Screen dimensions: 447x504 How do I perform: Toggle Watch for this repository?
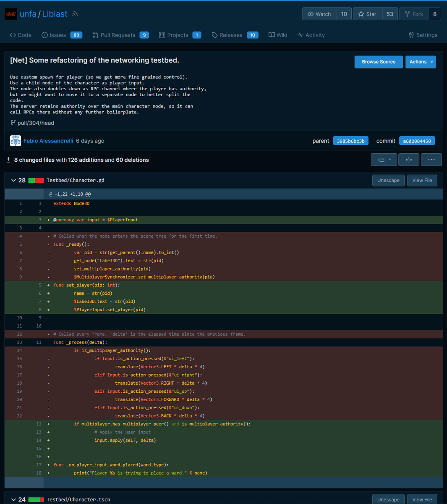pos(319,14)
